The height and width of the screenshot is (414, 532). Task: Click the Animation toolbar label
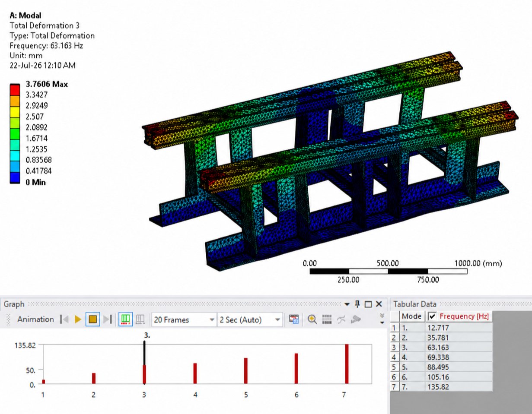coord(35,319)
